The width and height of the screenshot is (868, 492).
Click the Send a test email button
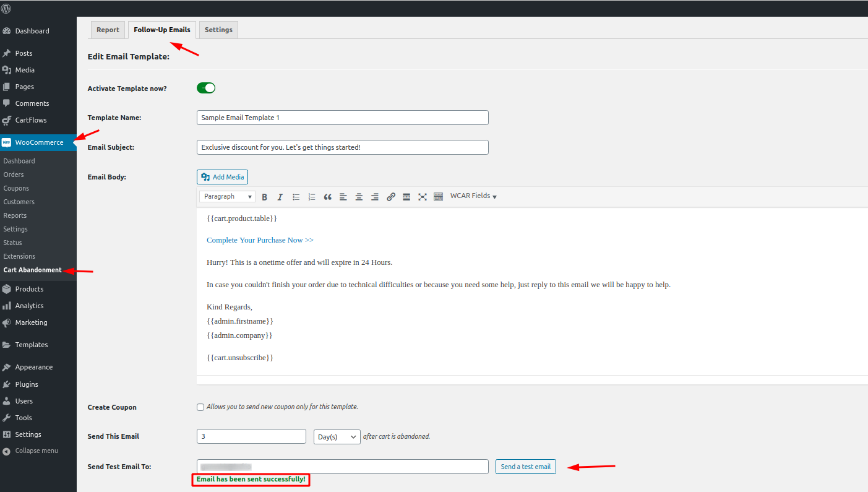[525, 467]
